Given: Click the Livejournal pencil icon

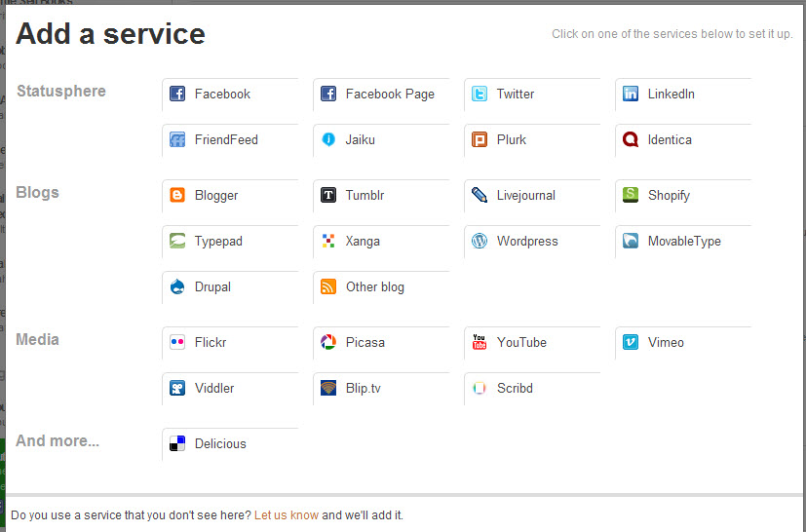Looking at the screenshot, I should [480, 195].
